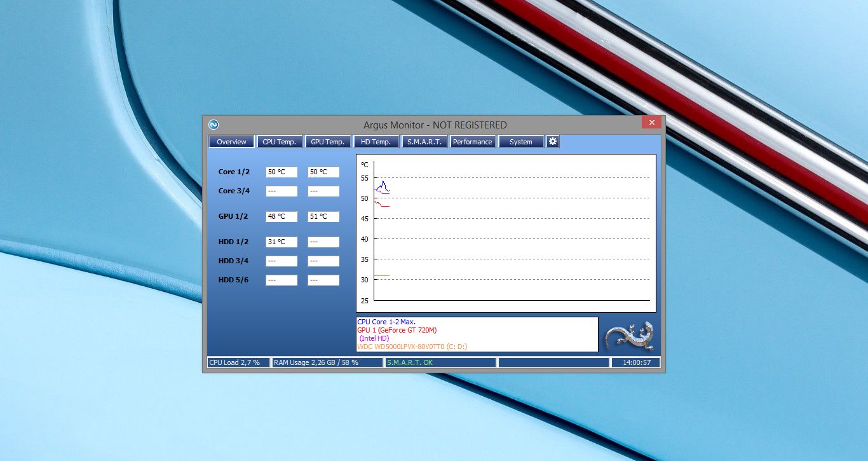
Task: Click the Argus Monitor title bar icon
Action: point(214,125)
